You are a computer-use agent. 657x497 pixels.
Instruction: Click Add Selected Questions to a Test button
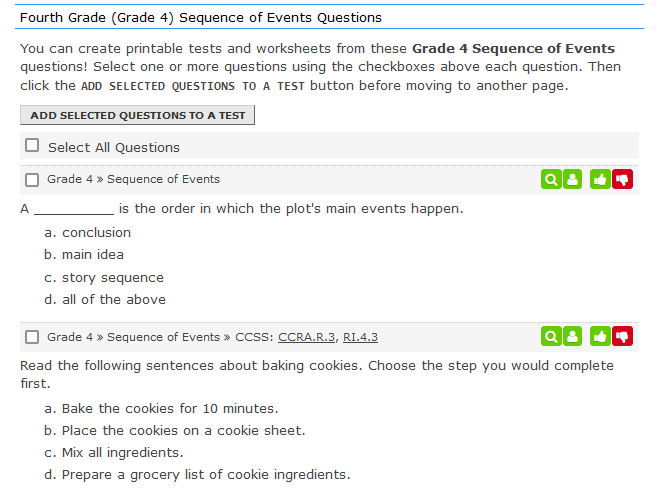click(x=137, y=115)
